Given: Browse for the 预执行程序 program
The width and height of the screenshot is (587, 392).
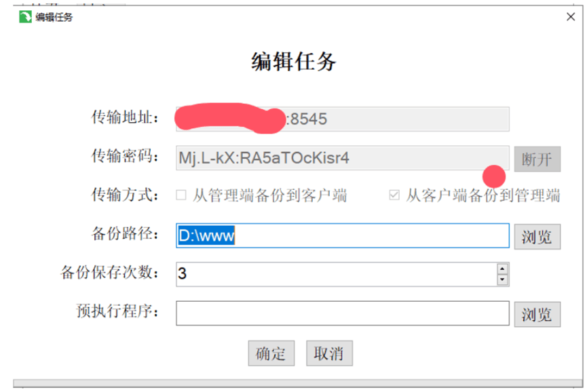Looking at the screenshot, I should [537, 314].
